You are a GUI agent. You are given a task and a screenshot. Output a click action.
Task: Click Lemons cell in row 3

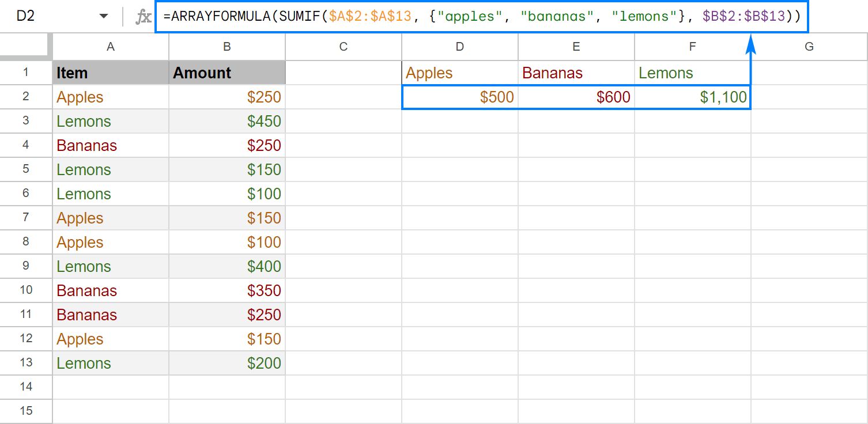pyautogui.click(x=111, y=121)
